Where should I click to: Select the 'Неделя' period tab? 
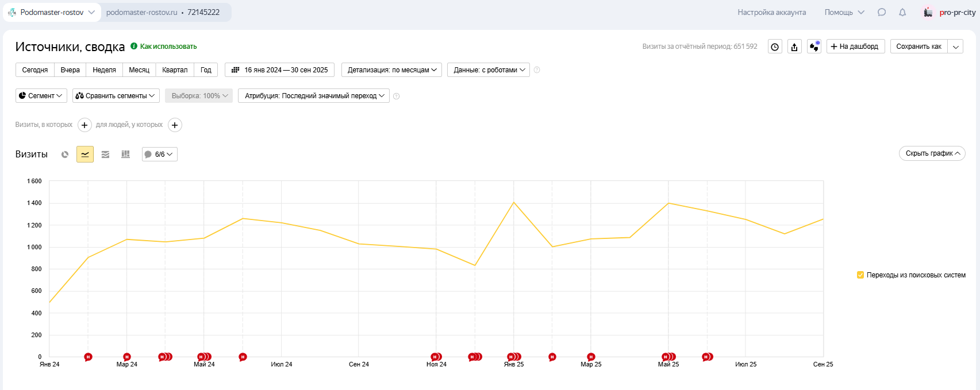coord(104,70)
